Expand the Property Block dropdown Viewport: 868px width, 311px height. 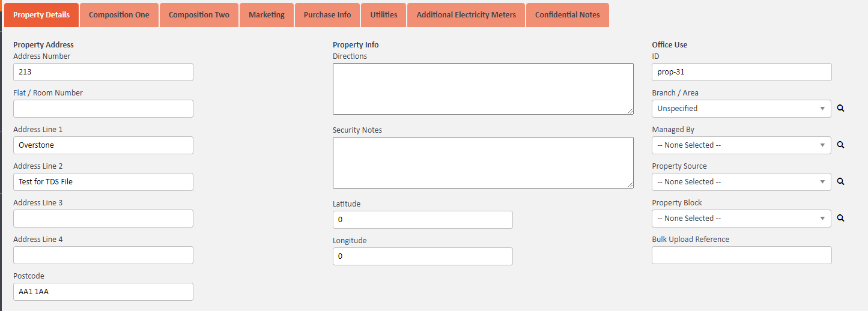point(741,219)
